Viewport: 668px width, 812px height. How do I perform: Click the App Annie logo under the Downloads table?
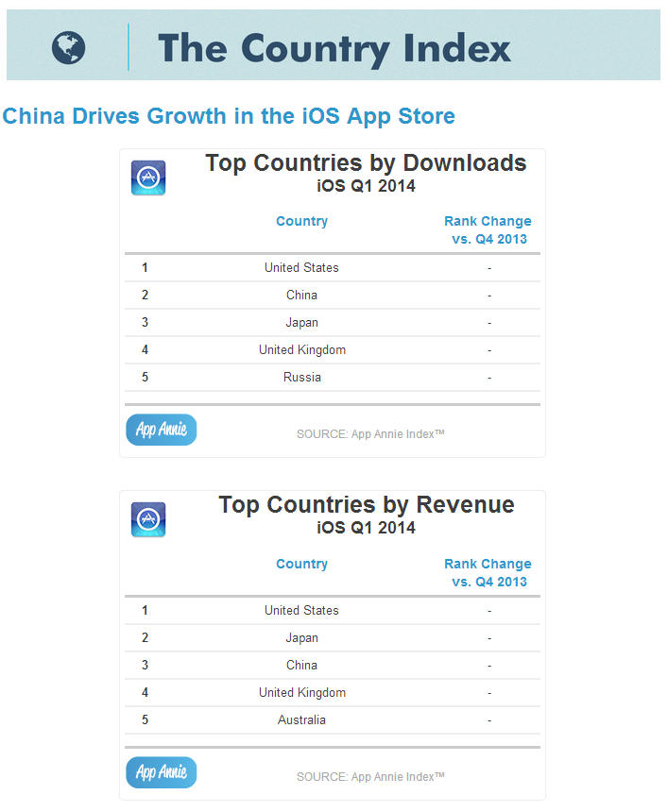(162, 430)
